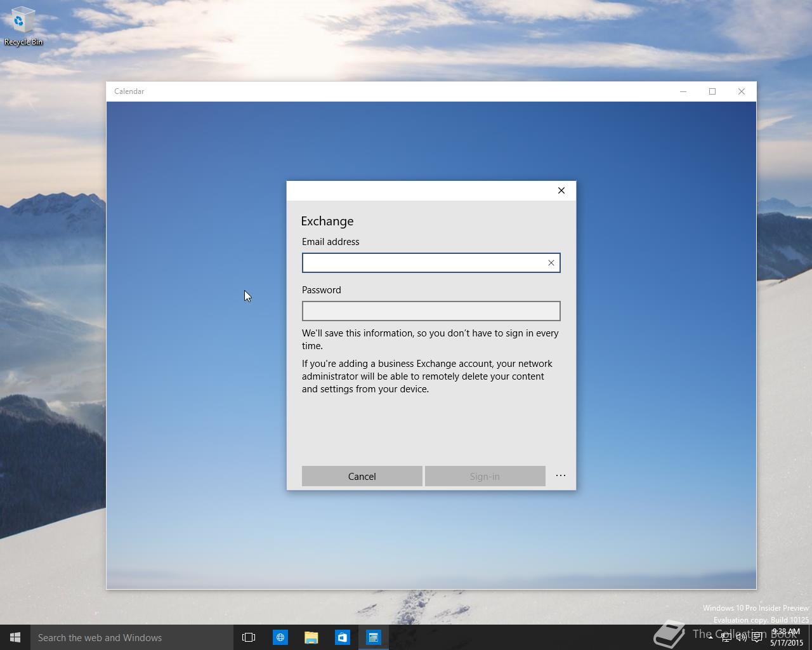
Task: Click the taskbar clock showing 9:38 AM
Action: (787, 637)
